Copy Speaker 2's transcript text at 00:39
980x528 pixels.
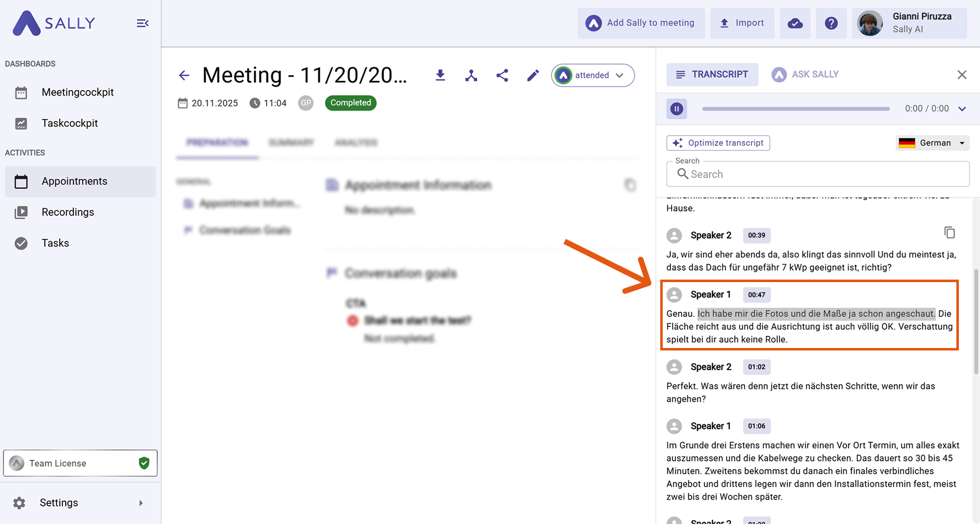click(x=949, y=233)
